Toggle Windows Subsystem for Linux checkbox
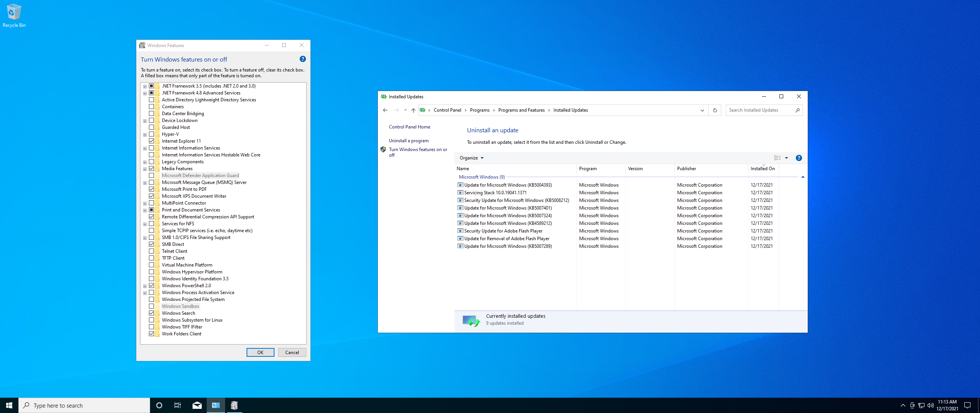 click(152, 320)
